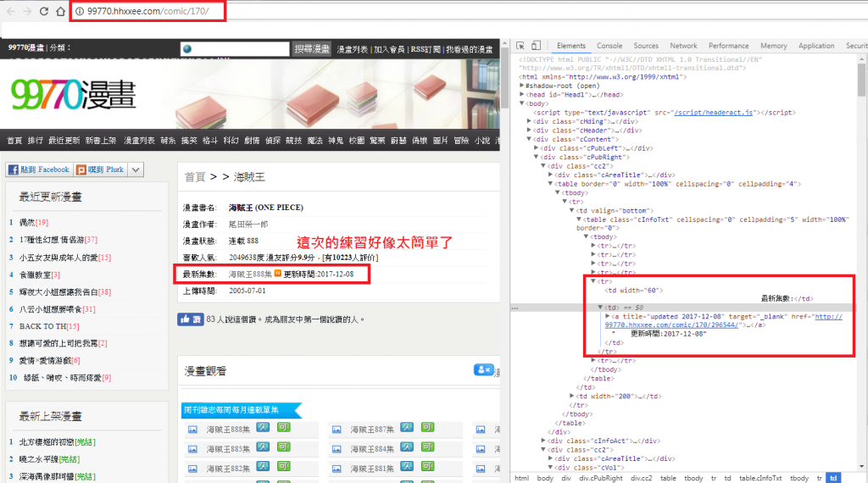Screen dimensions: 868x483
Task: Share via 噗到 Plurk button
Action: [x=100, y=169]
